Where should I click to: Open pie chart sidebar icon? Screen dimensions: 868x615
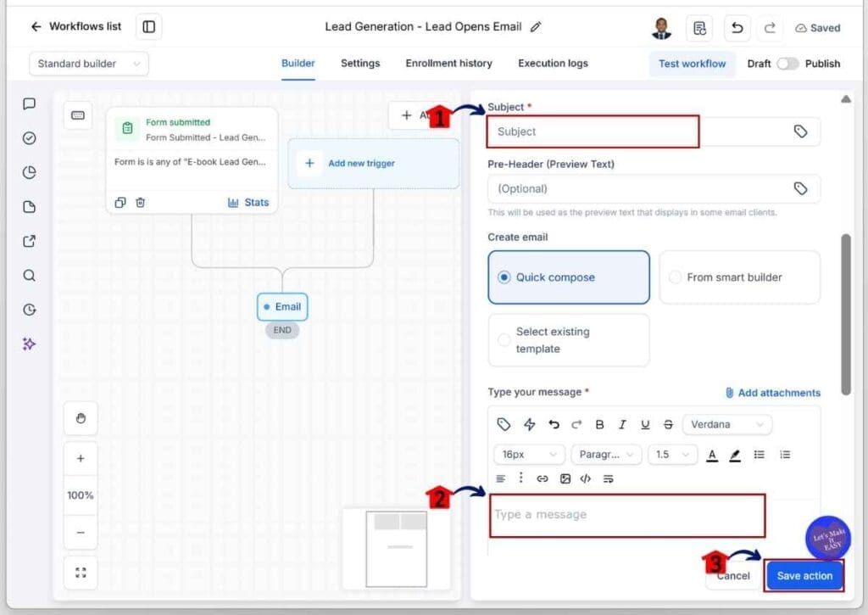(x=30, y=172)
